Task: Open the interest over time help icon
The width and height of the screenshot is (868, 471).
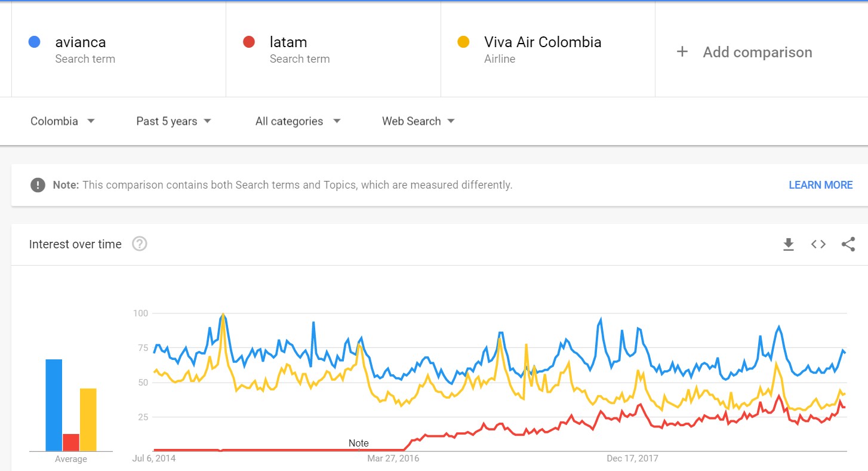Action: [x=139, y=244]
